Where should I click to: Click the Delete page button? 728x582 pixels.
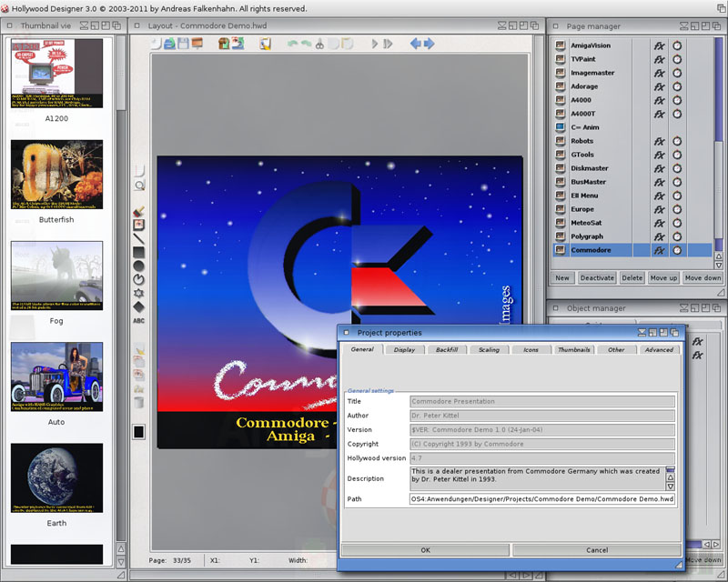tap(632, 278)
